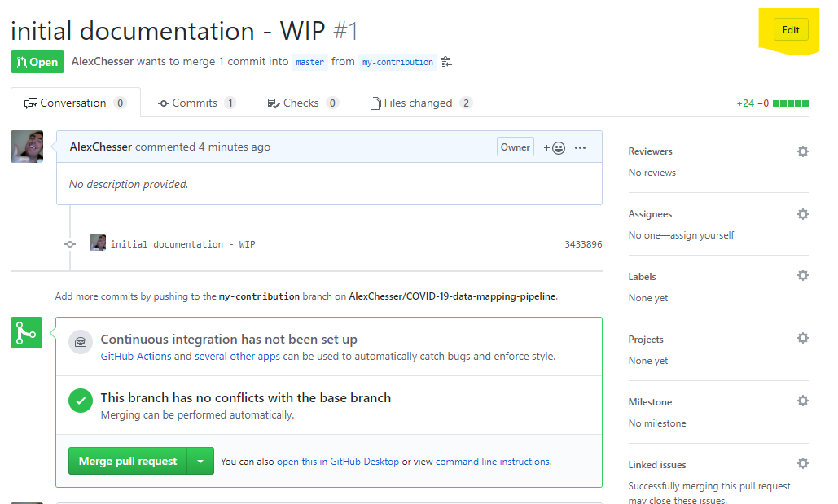Open the Milestone gear settings

click(x=803, y=401)
